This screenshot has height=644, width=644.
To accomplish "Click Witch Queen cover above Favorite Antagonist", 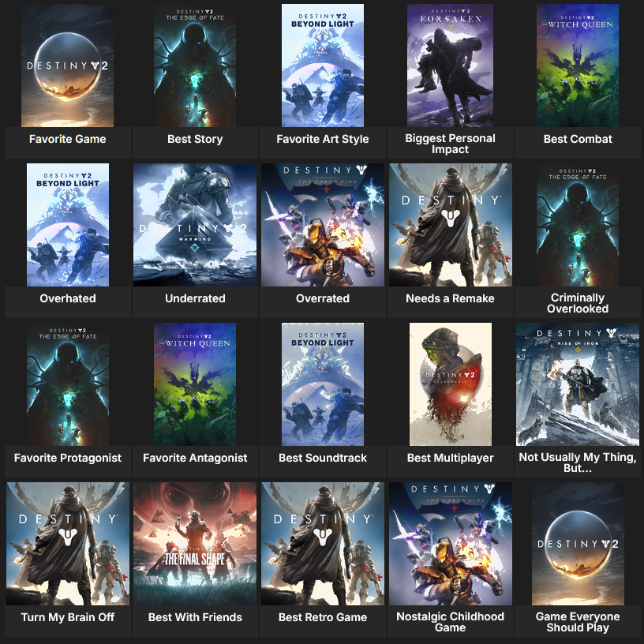I will pos(195,384).
